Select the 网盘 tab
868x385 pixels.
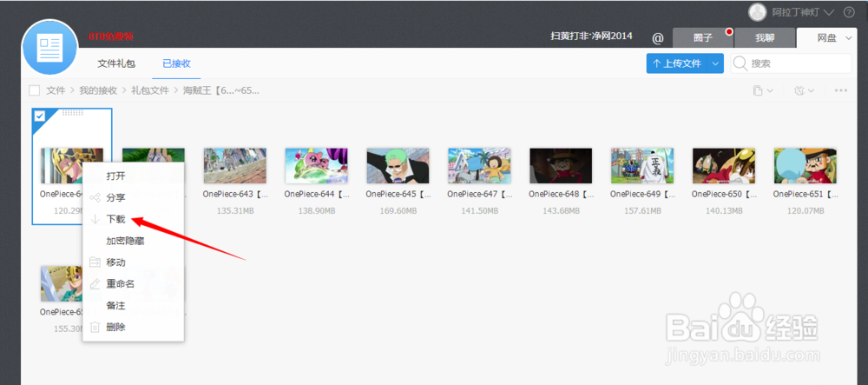pos(827,38)
